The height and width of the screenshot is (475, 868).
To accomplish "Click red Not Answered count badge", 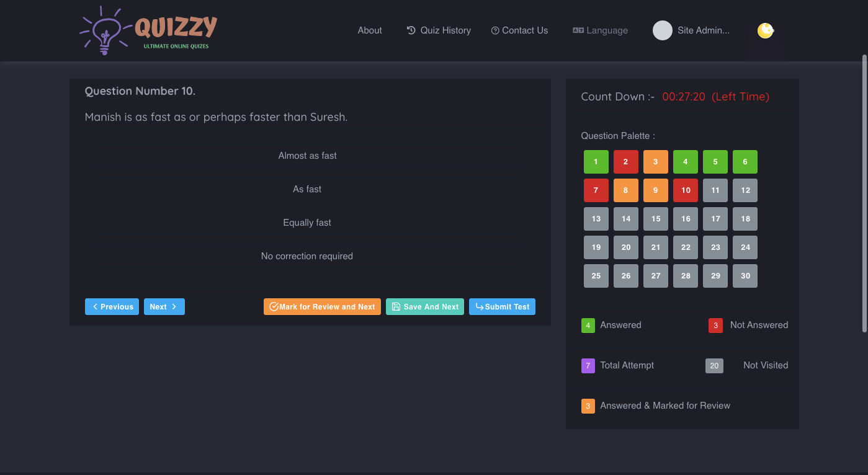I will click(x=715, y=326).
